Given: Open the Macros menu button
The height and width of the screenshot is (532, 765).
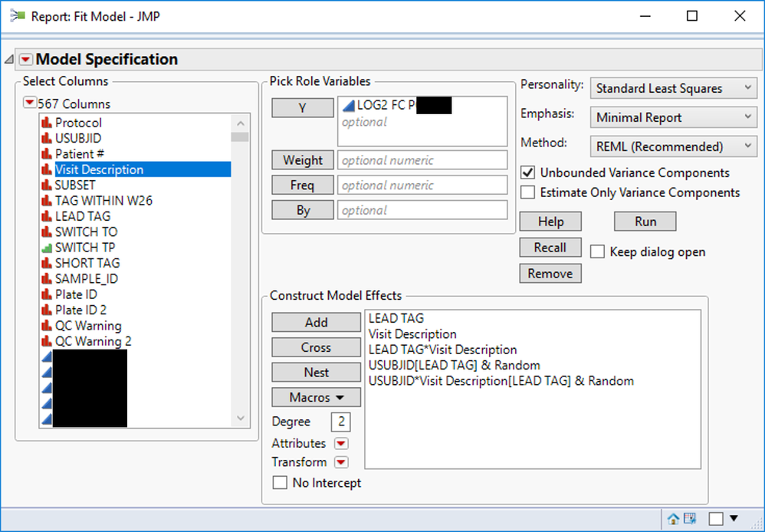Looking at the screenshot, I should (315, 398).
